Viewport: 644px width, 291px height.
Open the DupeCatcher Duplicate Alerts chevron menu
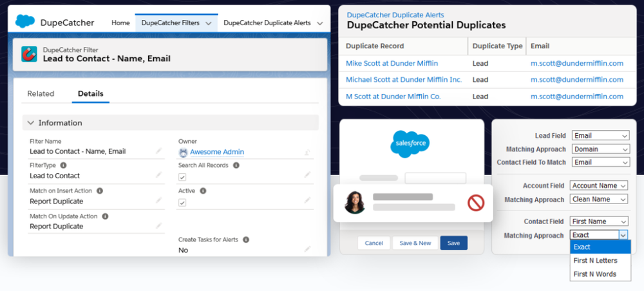point(320,23)
